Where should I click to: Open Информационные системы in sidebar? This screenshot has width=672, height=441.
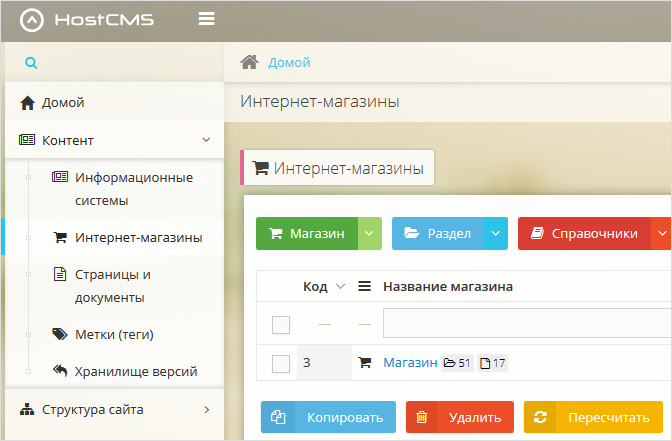pyautogui.click(x=134, y=188)
